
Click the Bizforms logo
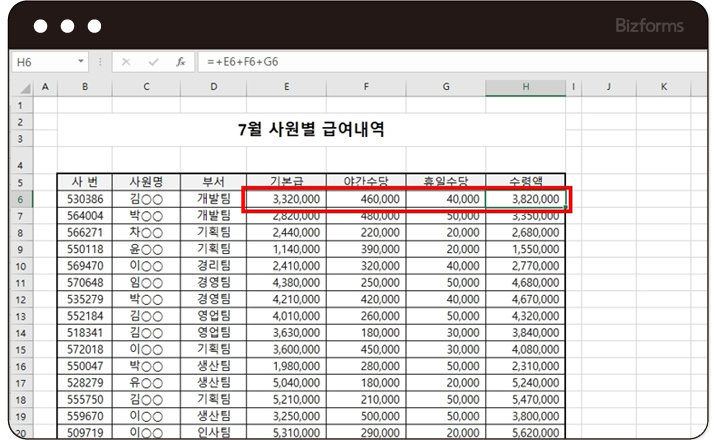pyautogui.click(x=652, y=25)
